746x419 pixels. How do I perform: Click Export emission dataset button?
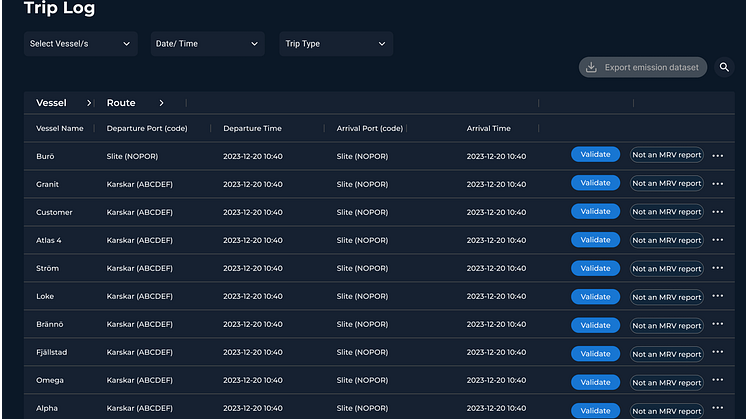tap(643, 68)
